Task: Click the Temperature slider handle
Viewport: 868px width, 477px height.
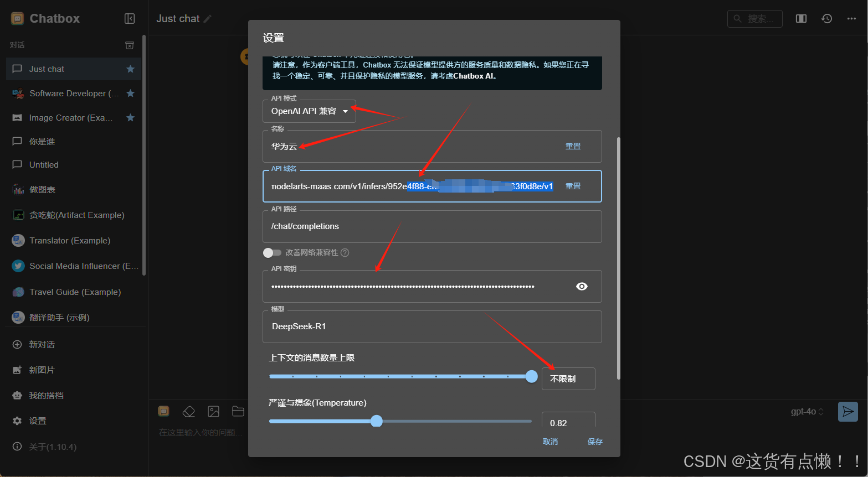Action: click(377, 421)
